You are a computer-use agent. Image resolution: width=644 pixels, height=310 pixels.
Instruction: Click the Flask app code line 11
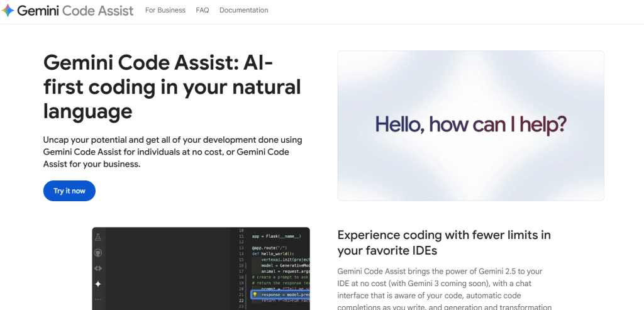276,236
